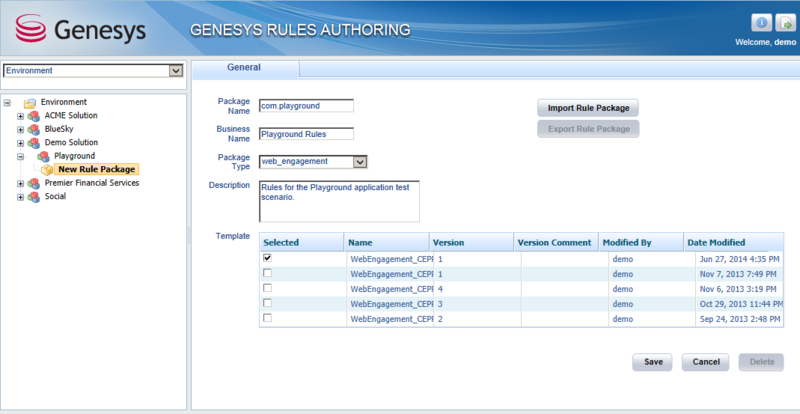Image resolution: width=800 pixels, height=414 pixels.
Task: Click the 'Sep 24, 2013 2:48 PM' cell
Action: point(739,319)
